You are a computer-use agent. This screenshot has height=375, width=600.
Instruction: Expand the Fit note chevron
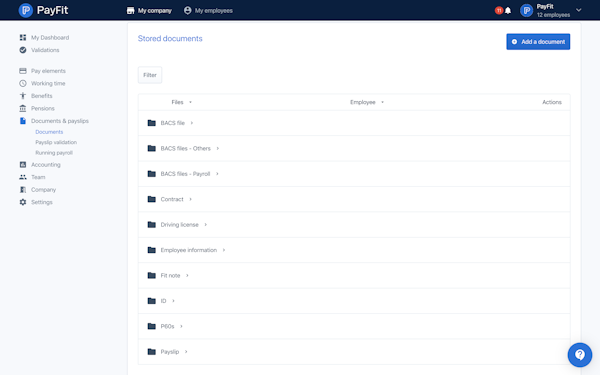187,276
